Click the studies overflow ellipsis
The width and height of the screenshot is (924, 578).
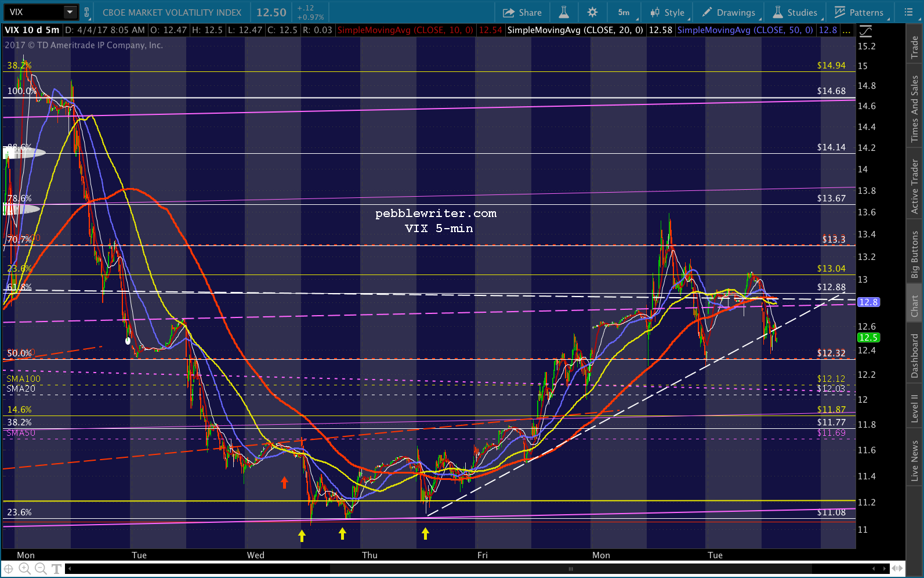click(x=847, y=31)
